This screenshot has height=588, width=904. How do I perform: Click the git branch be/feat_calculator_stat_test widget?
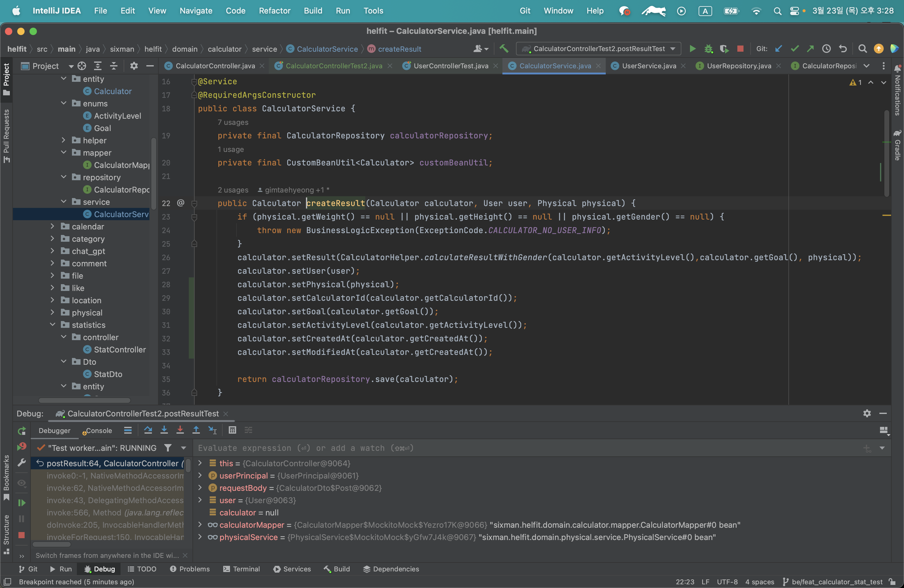(833, 582)
